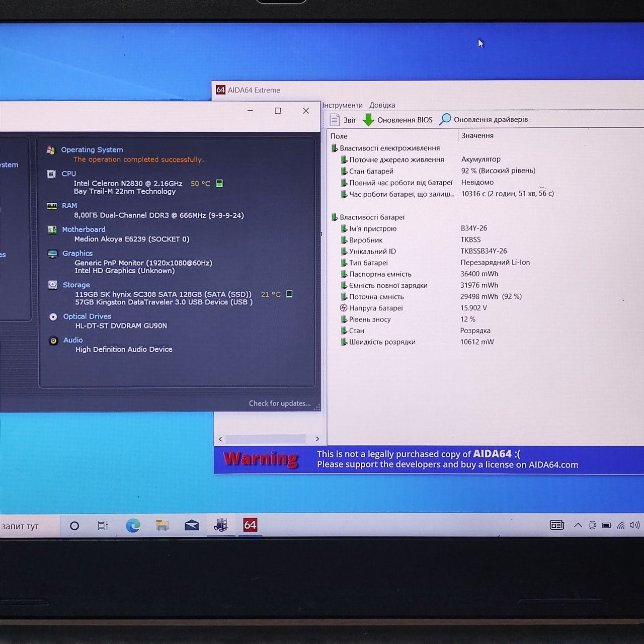Click the left arrow of AIDA64 horizontal scrollbar
The height and width of the screenshot is (644, 644).
click(220, 439)
